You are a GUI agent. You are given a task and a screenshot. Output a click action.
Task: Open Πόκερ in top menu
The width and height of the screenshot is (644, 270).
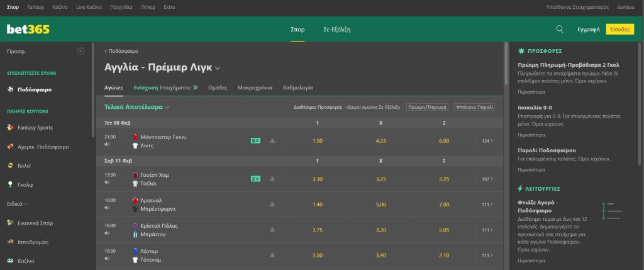(x=148, y=7)
